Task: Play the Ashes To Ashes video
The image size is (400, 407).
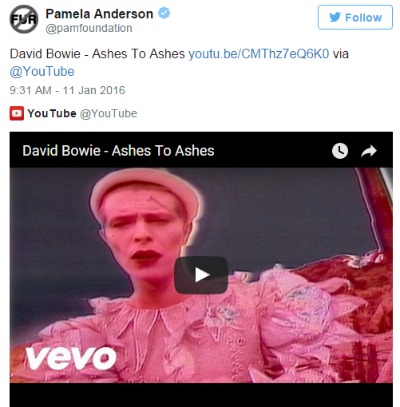Action: (201, 275)
